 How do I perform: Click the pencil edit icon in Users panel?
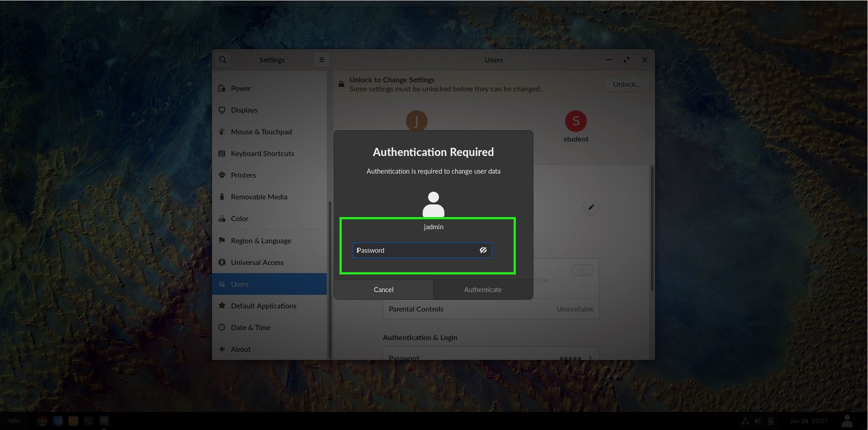591,207
